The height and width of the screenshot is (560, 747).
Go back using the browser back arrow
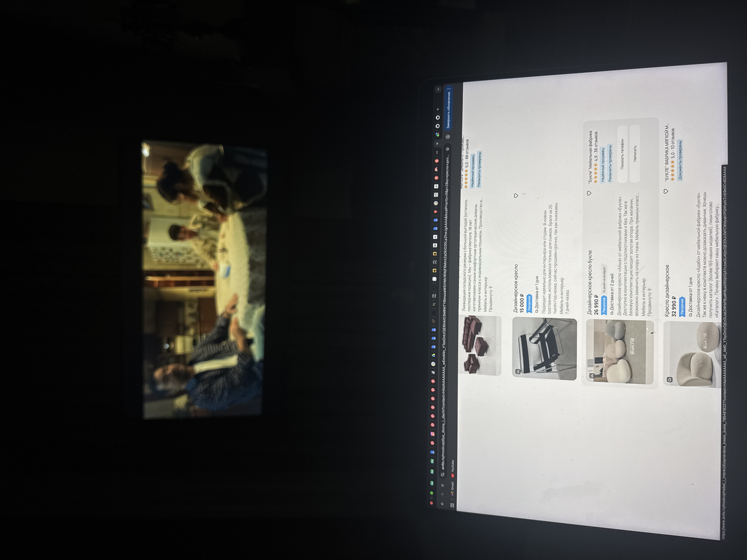click(442, 504)
